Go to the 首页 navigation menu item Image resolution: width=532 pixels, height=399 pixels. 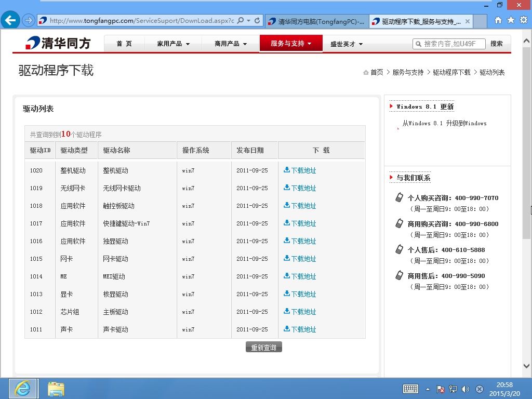coord(124,44)
